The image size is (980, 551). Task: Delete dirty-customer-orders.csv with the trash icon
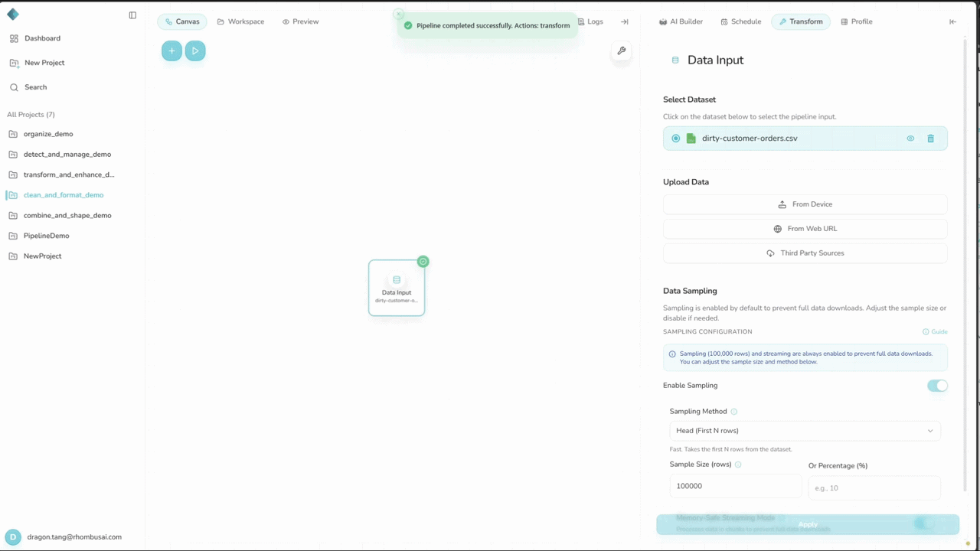[931, 139]
